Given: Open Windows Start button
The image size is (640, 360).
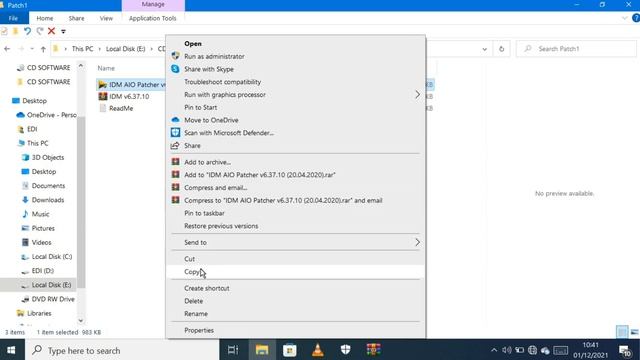Looking at the screenshot, I should [11, 350].
